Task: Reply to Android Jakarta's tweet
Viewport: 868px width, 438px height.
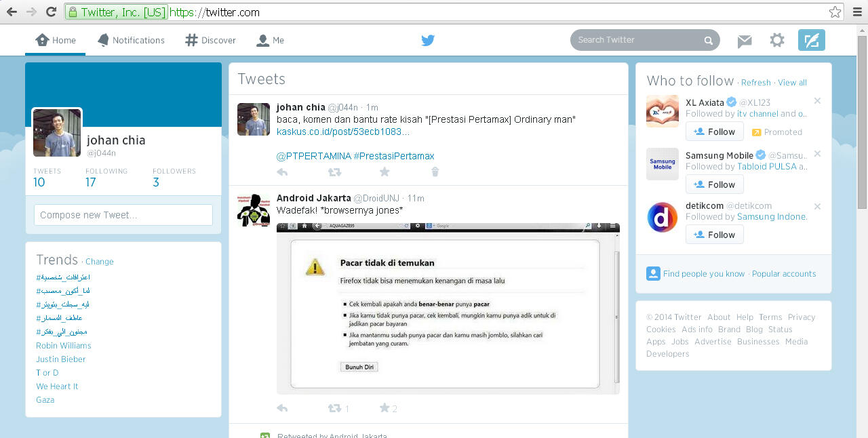Action: pyautogui.click(x=283, y=408)
